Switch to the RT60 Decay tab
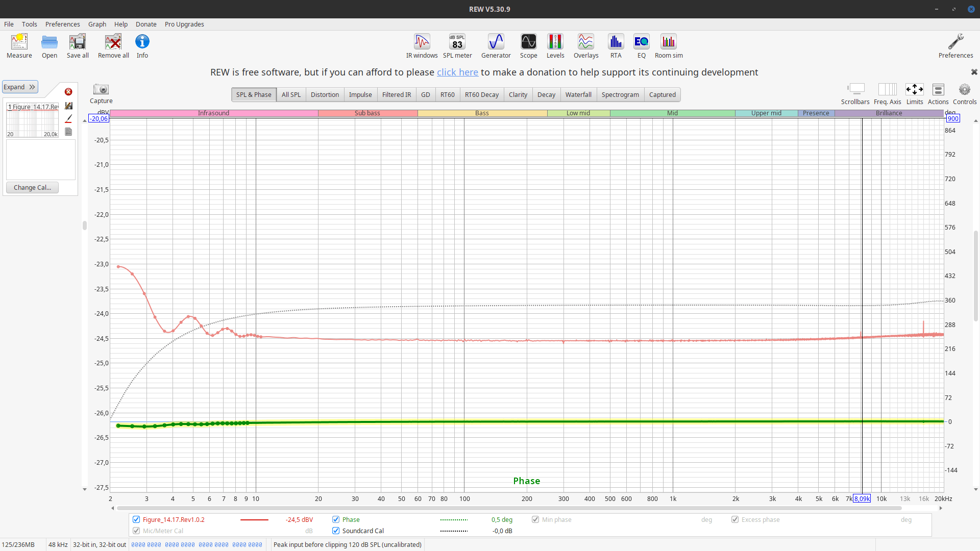 point(481,94)
